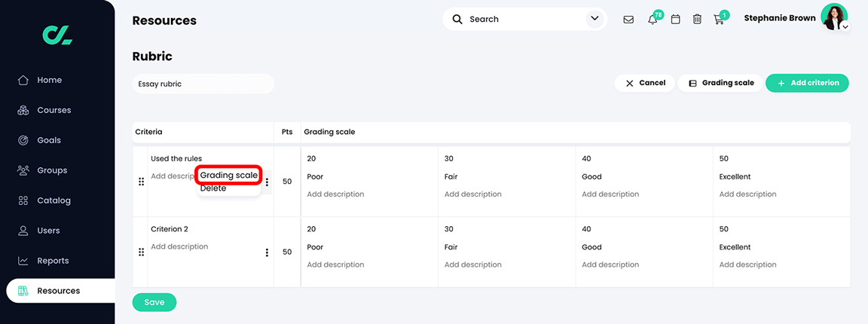Open three-dot menu for Criterion 2
868x324 pixels.
[x=267, y=252]
